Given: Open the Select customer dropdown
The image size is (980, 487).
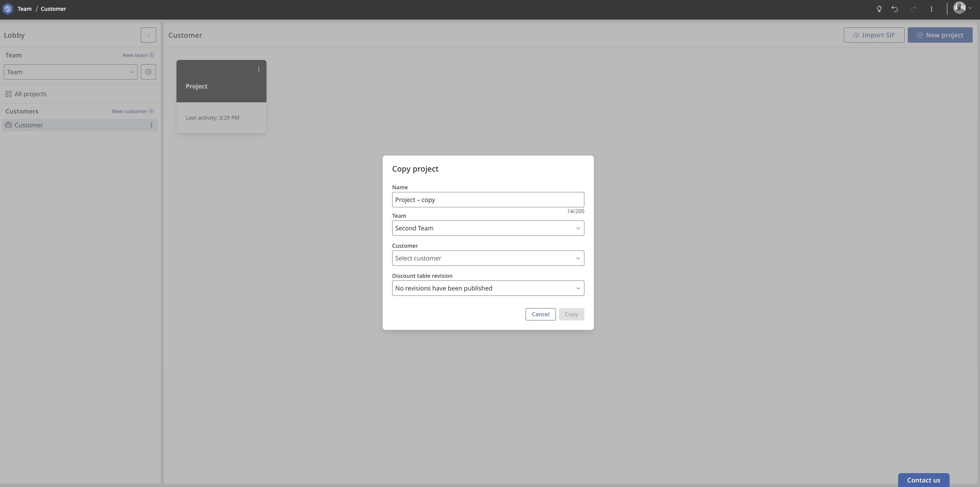Looking at the screenshot, I should [488, 258].
